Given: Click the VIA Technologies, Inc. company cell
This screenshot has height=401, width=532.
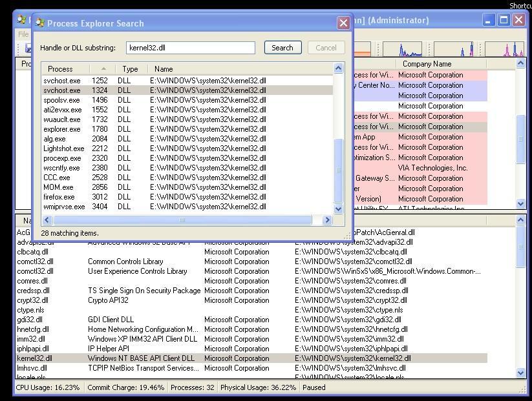Looking at the screenshot, I should pyautogui.click(x=433, y=168).
